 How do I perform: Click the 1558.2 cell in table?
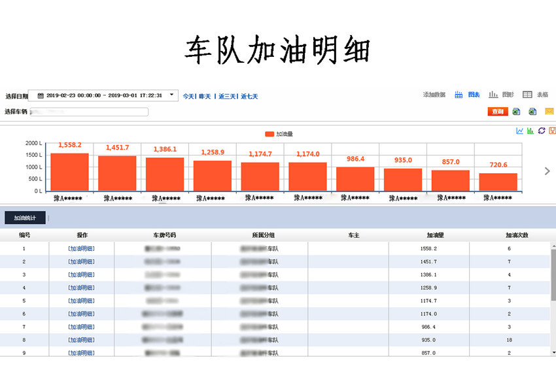tap(428, 248)
